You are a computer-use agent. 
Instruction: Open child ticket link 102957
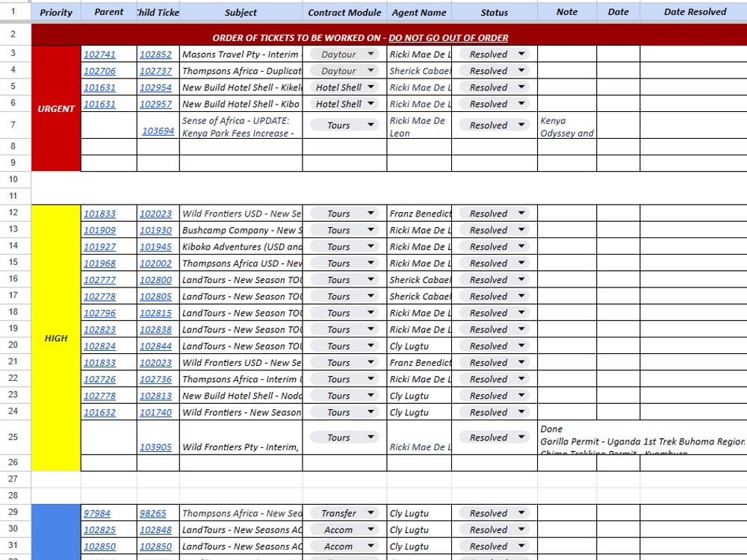tap(155, 104)
